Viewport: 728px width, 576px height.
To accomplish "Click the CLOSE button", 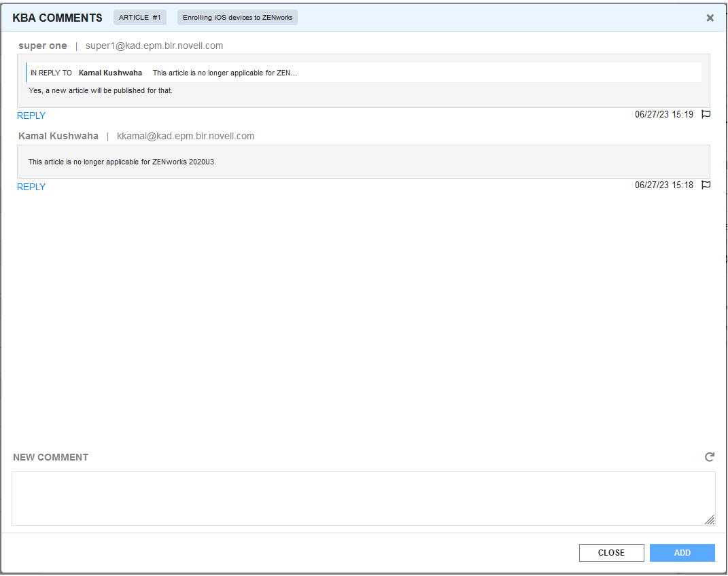I will [x=612, y=553].
